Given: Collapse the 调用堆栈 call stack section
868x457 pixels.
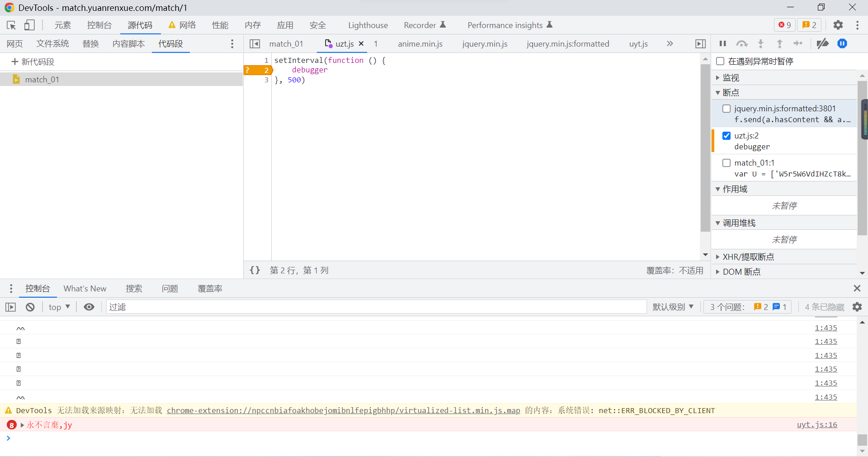Looking at the screenshot, I should pyautogui.click(x=784, y=223).
